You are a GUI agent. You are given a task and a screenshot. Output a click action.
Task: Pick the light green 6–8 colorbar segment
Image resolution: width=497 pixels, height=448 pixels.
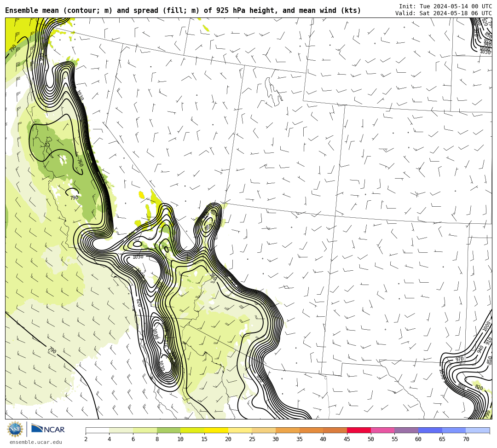[x=145, y=430]
